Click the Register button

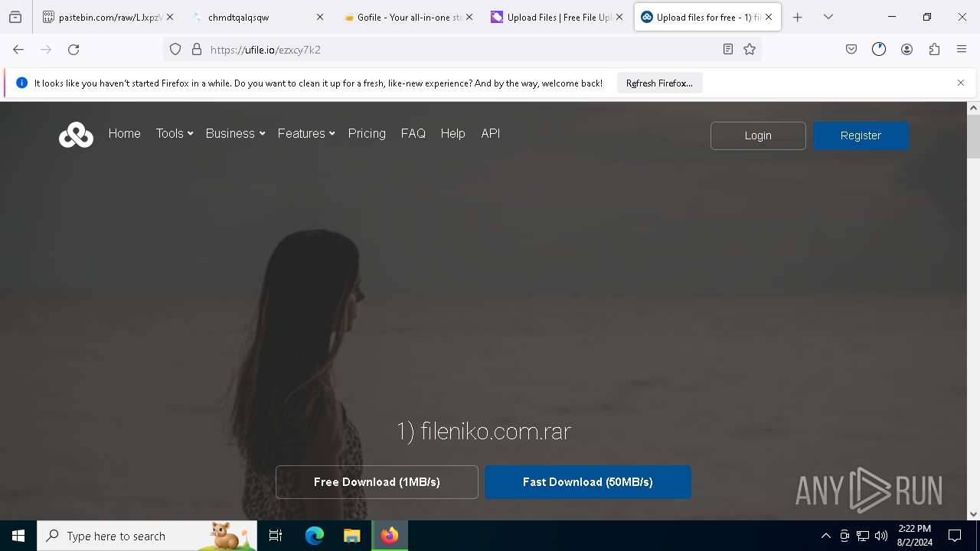coord(861,135)
